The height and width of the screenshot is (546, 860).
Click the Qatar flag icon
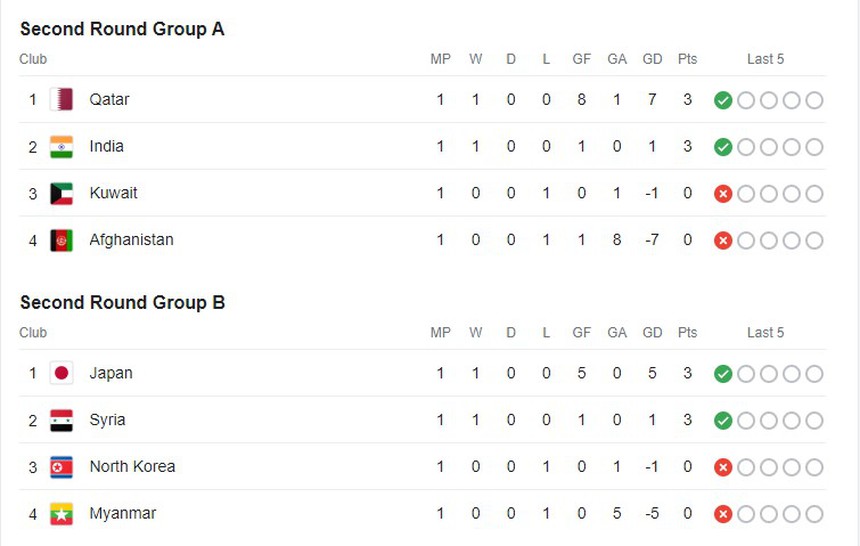coord(62,99)
